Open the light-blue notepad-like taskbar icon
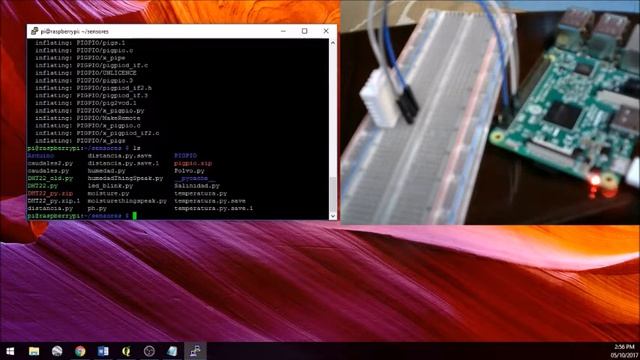640x360 pixels. pyautogui.click(x=172, y=351)
